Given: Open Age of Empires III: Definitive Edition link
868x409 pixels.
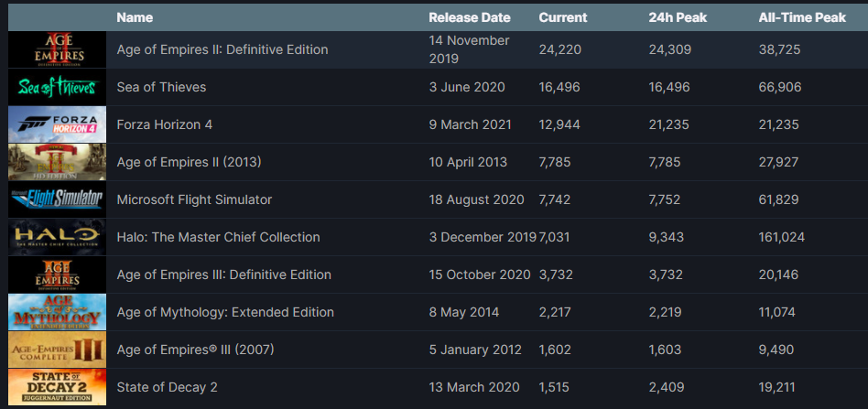Looking at the screenshot, I should 224,274.
